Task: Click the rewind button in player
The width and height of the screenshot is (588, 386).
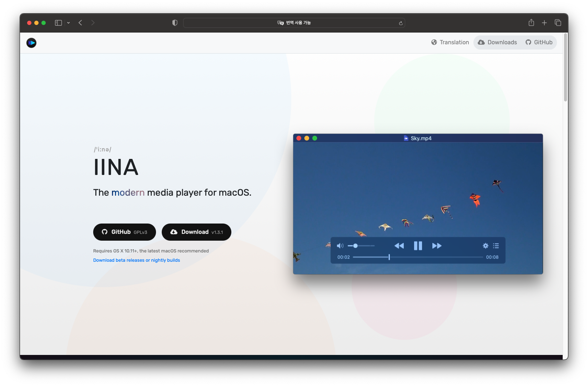Action: point(399,246)
